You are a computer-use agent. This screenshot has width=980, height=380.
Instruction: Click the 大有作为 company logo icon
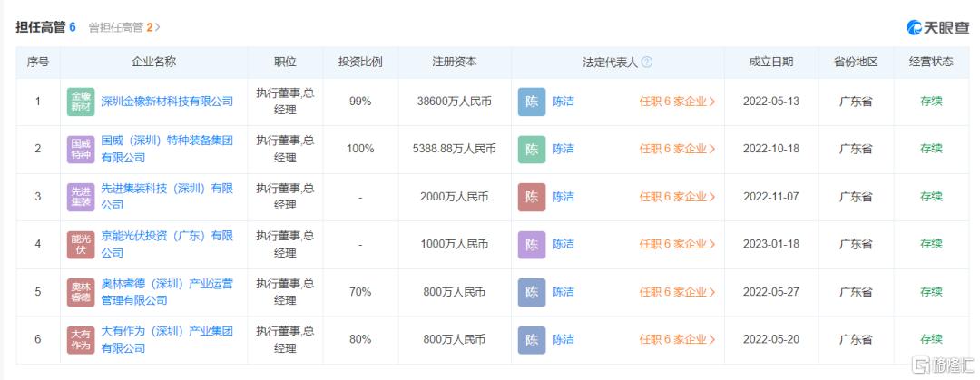81,340
